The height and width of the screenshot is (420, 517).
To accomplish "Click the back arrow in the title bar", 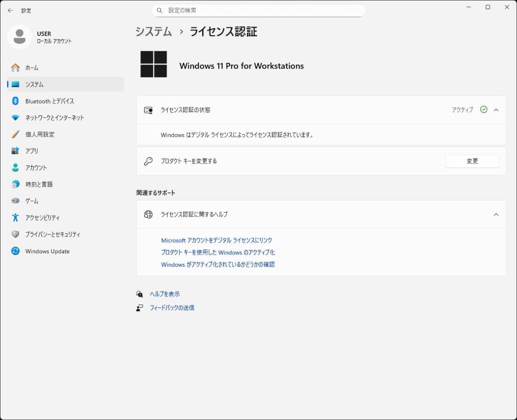I will (x=10, y=10).
